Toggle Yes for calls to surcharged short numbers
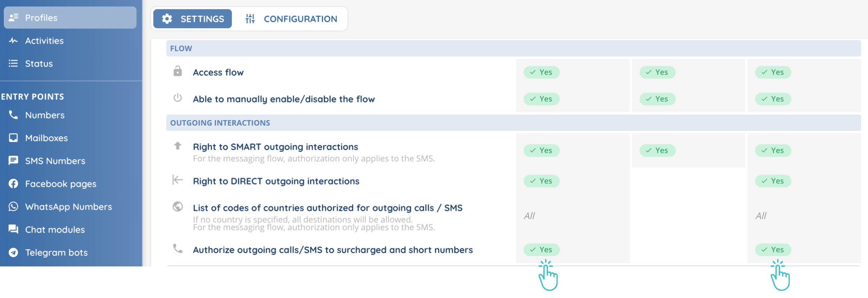The height and width of the screenshot is (298, 868). coord(541,250)
